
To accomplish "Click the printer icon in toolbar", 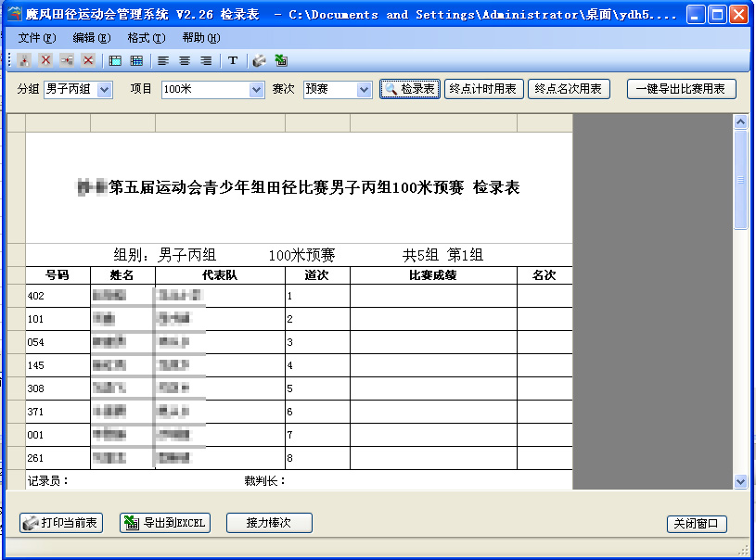I will pos(260,60).
